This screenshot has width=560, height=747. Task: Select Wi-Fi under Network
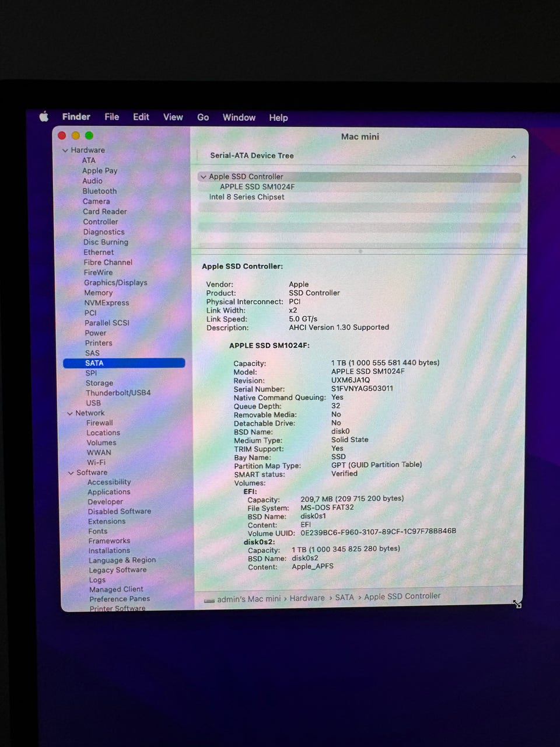(x=96, y=463)
